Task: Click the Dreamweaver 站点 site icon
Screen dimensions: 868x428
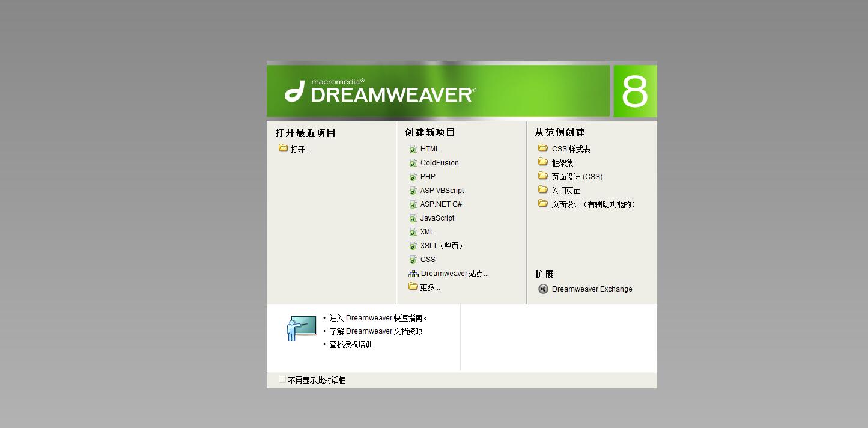Action: (413, 274)
